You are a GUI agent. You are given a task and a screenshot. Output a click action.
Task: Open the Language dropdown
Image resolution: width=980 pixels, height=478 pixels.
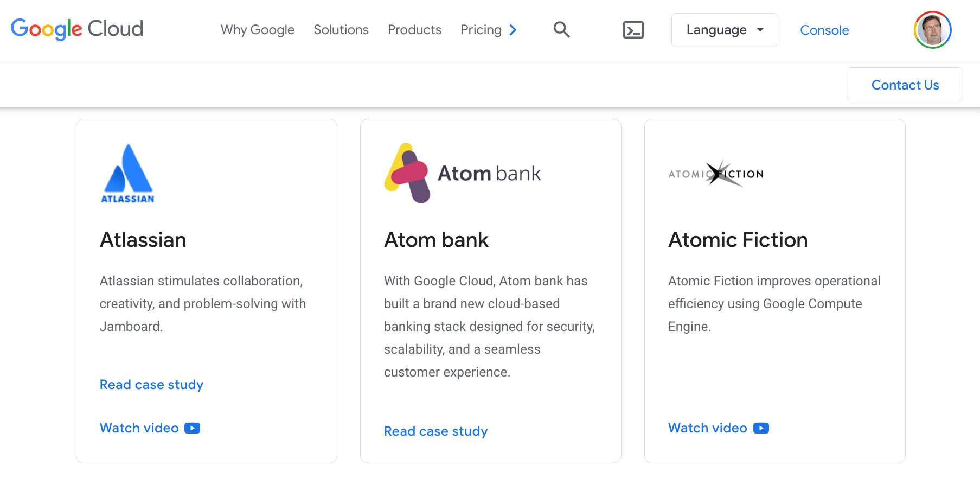(x=724, y=30)
